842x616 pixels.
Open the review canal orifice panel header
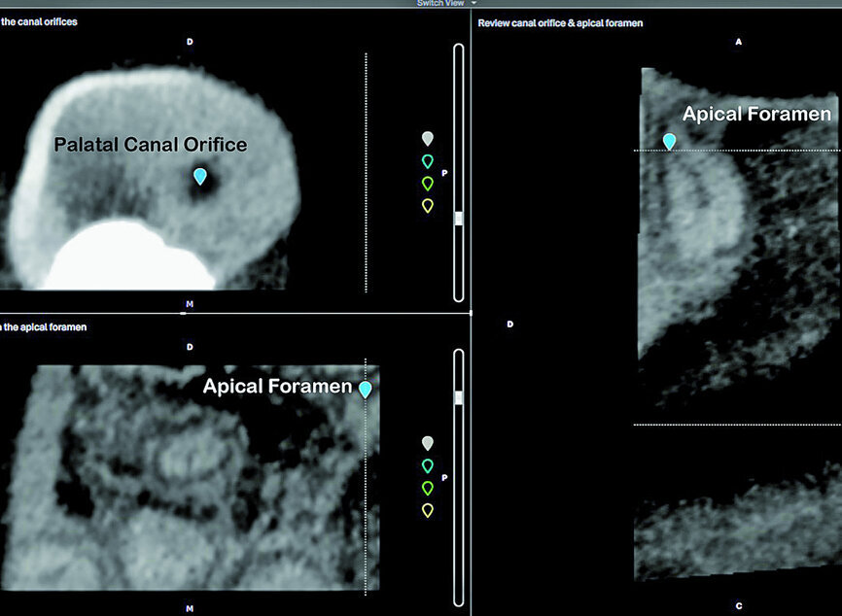point(558,21)
